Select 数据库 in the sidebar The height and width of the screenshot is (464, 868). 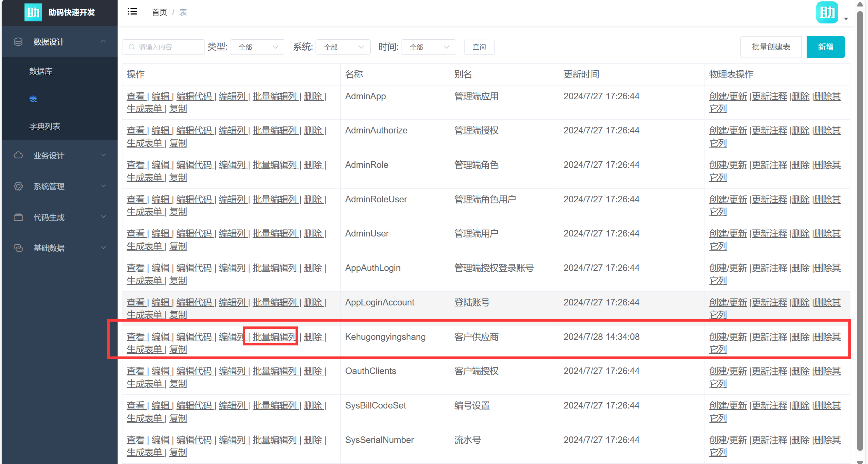[41, 71]
